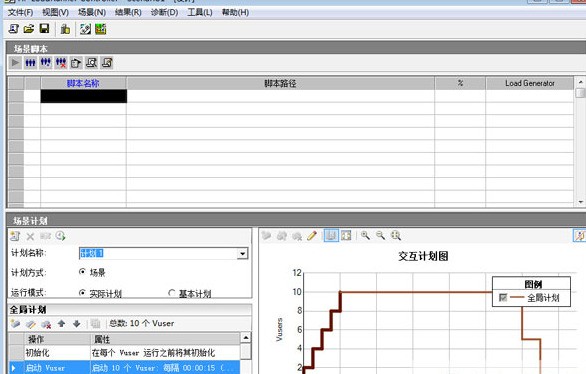Image resolution: width=586 pixels, height=374 pixels.
Task: Click the full-screen graph icon beside the highlighted one
Action: coord(346,235)
